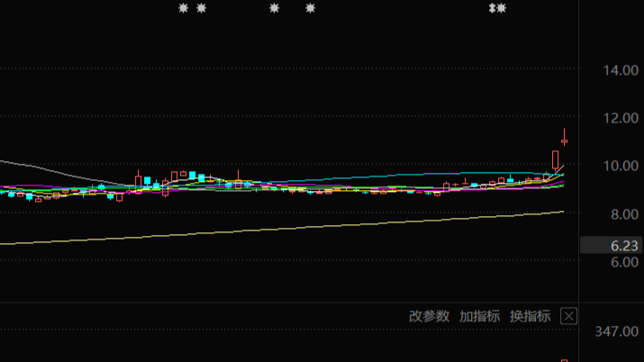
Task: Click the 8.00 price axis label
Action: click(x=624, y=213)
